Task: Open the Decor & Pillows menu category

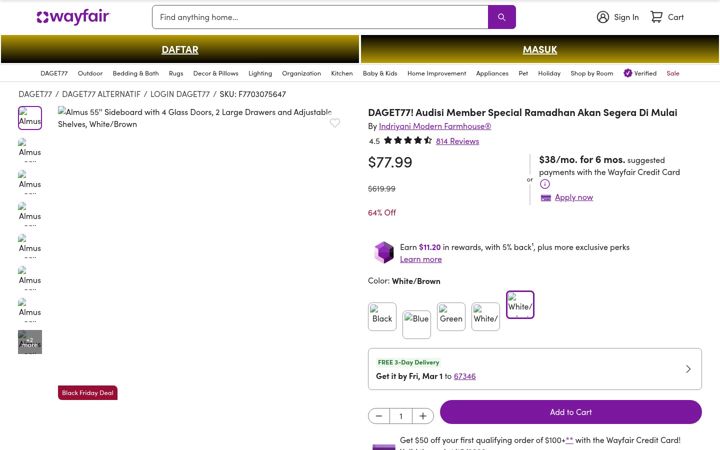Action: pos(216,73)
